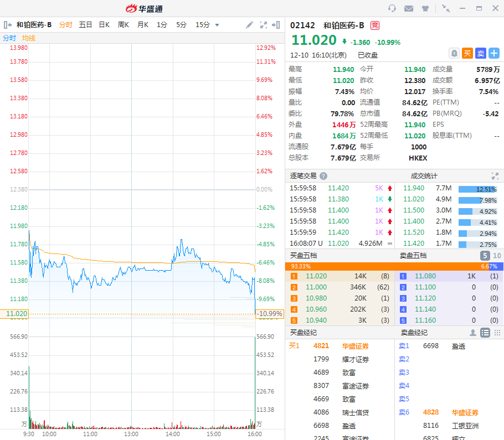Click buy broker 8307 富途证券

[341, 386]
